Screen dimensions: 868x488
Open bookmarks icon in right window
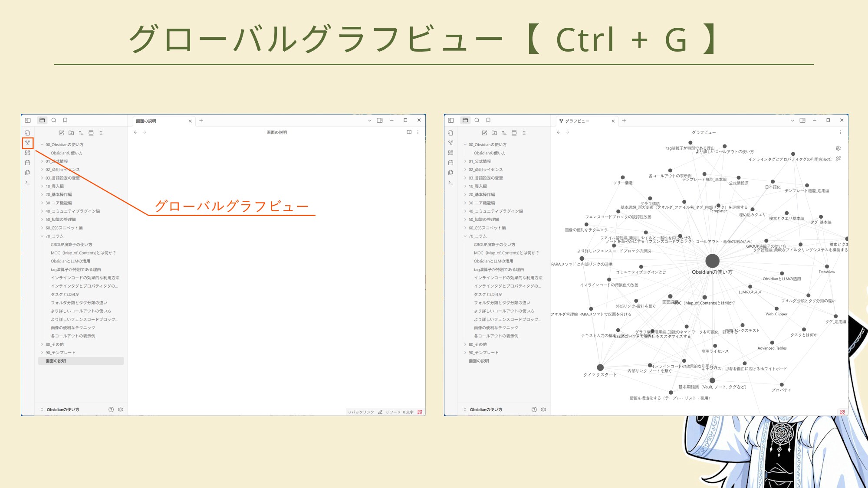coord(488,120)
